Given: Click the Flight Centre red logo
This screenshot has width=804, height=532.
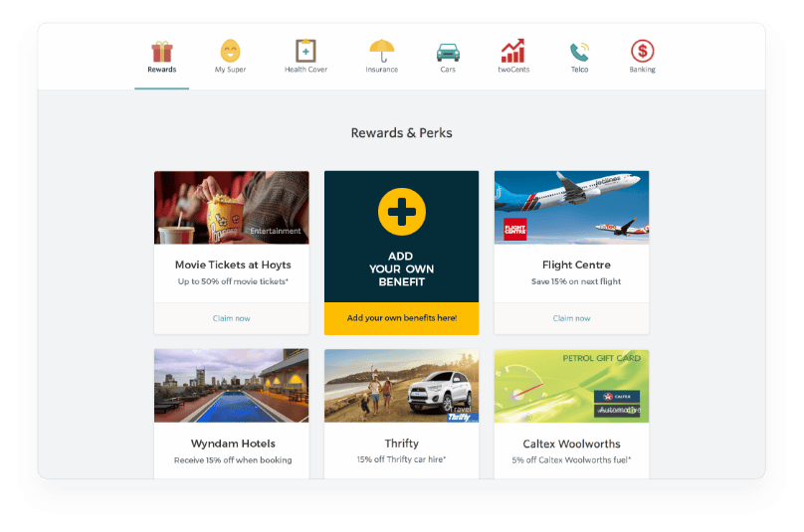Looking at the screenshot, I should (x=514, y=229).
